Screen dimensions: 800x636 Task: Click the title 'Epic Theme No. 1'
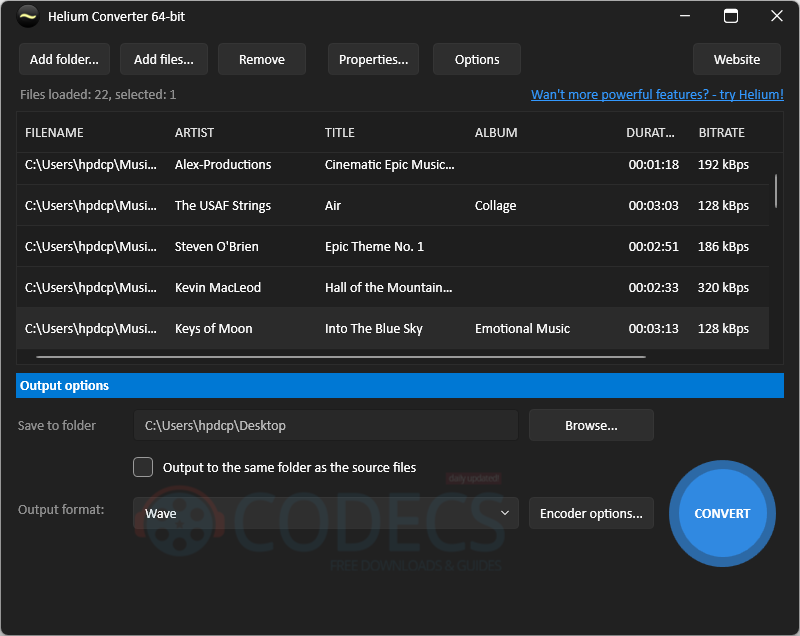click(x=374, y=246)
